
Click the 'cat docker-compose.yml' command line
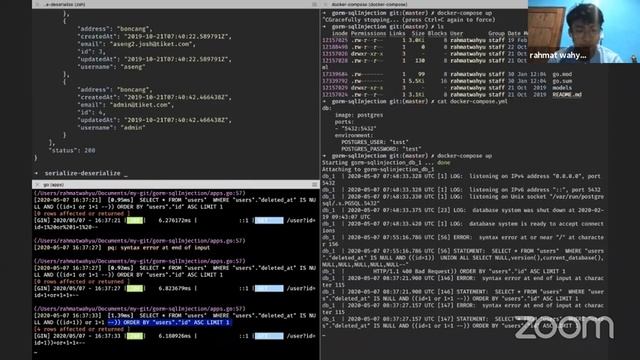pyautogui.click(x=415, y=102)
